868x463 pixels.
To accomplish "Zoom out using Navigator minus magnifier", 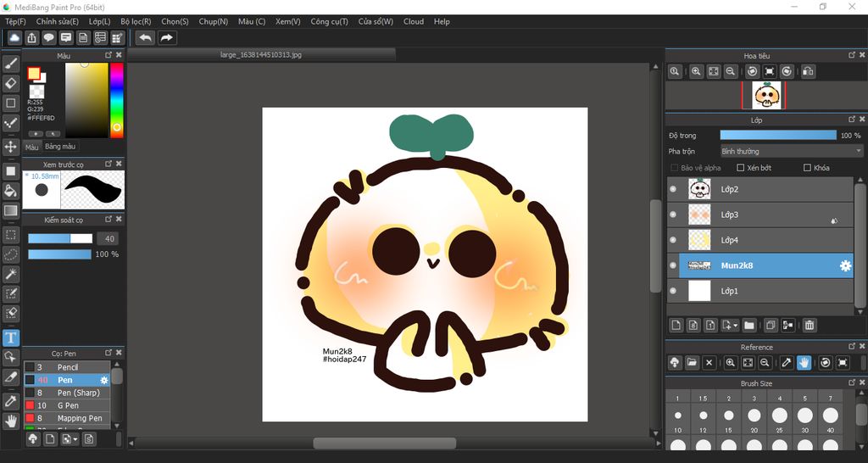I will 731,71.
